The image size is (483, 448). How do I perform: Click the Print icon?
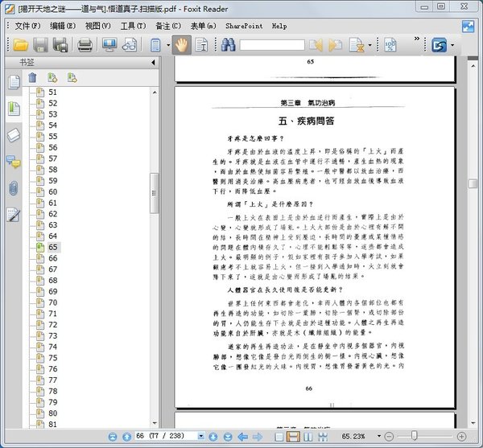tap(85, 45)
